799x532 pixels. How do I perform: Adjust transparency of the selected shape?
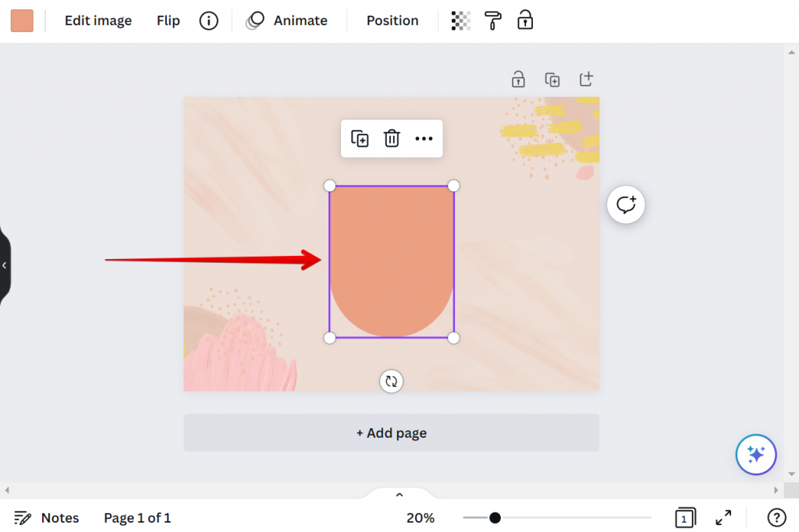(460, 20)
